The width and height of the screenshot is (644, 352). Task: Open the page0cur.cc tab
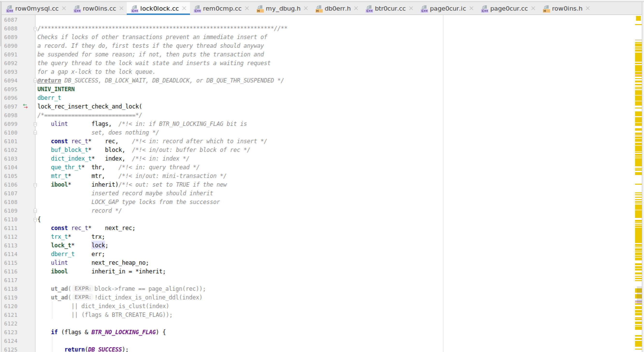coord(509,8)
